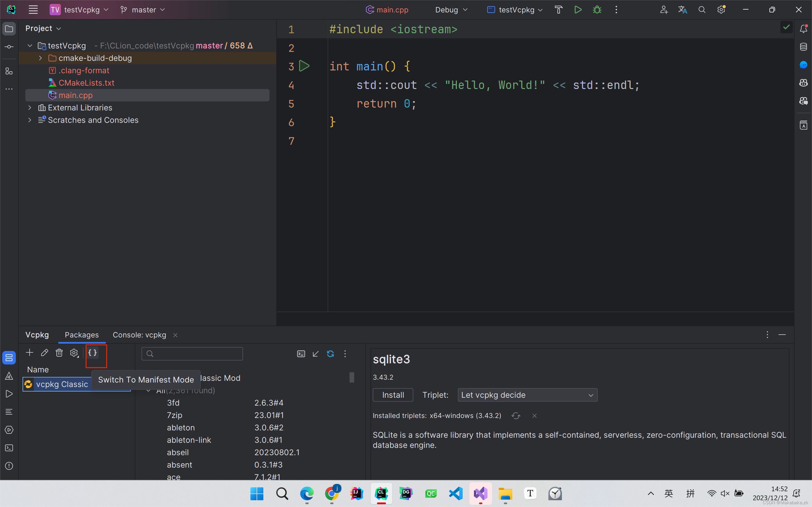Screen dimensions: 812x507
Task: Add a new package in the Vcpkg panel
Action: [x=30, y=353]
